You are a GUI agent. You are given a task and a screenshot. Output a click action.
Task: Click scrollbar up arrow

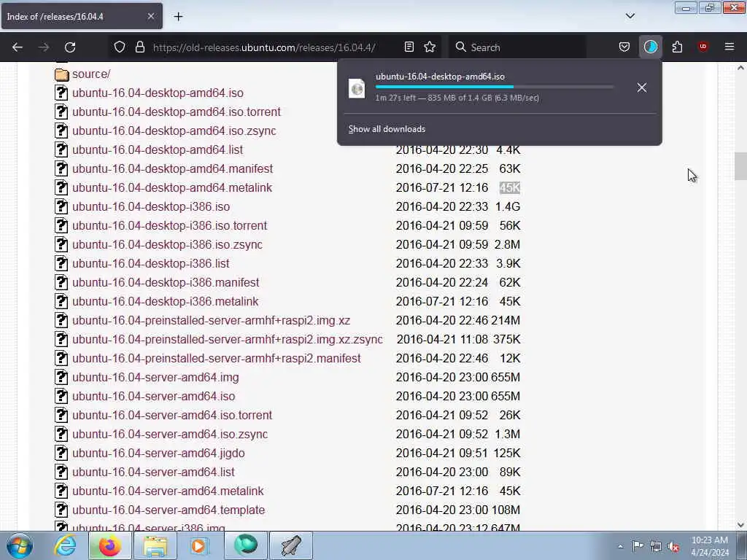click(740, 68)
